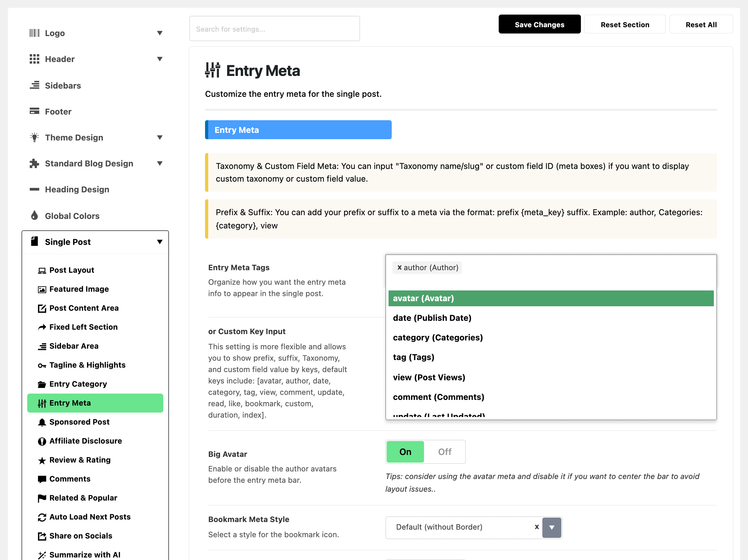
Task: Choose comment (Comments) option
Action: click(x=551, y=397)
